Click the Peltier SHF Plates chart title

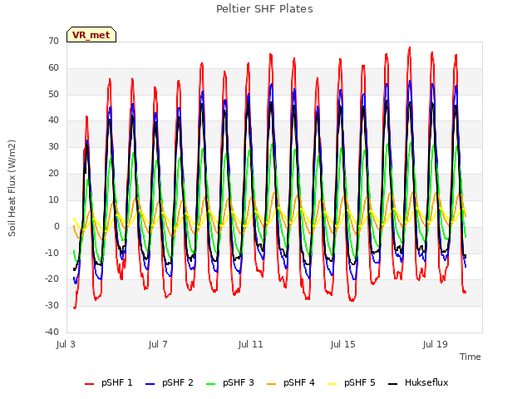(264, 9)
